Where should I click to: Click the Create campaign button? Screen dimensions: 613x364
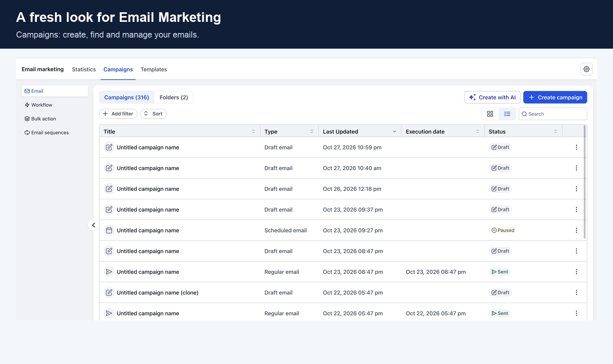coord(555,97)
